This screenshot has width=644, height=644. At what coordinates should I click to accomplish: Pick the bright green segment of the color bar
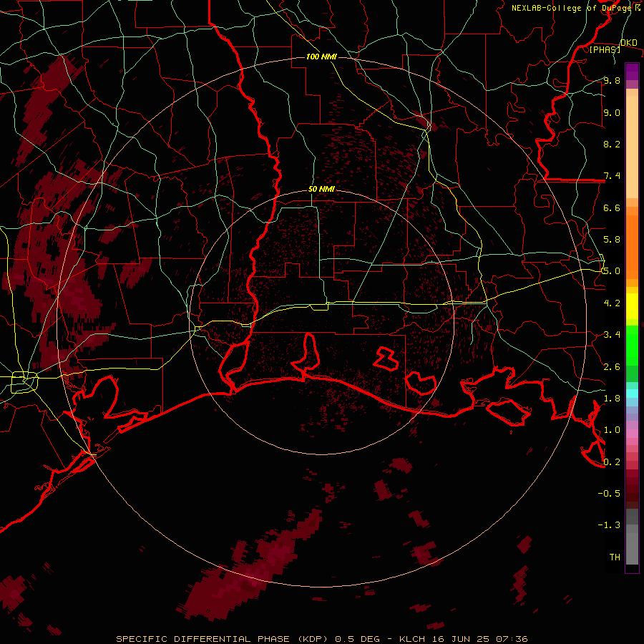point(632,346)
